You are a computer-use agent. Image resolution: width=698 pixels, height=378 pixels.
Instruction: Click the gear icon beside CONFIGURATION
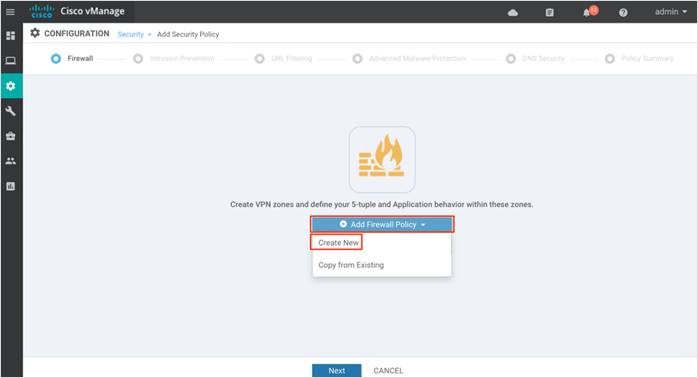tap(35, 33)
